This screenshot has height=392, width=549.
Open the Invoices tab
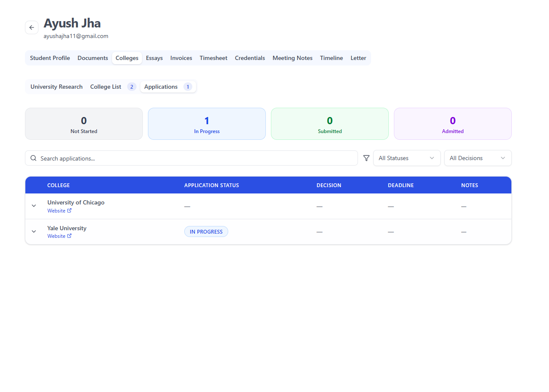pos(181,58)
